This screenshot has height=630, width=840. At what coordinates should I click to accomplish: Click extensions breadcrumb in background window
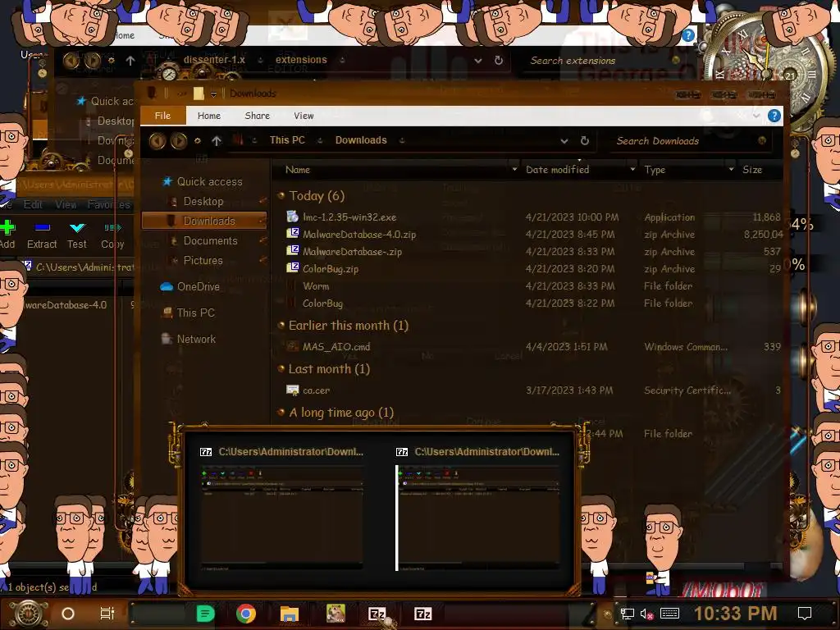pyautogui.click(x=301, y=60)
